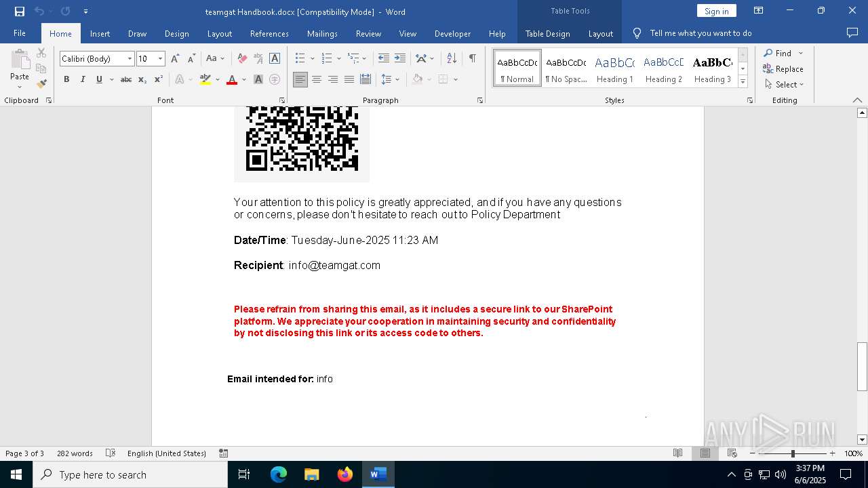Switch to the Layout tab next to Design

[x=220, y=33]
